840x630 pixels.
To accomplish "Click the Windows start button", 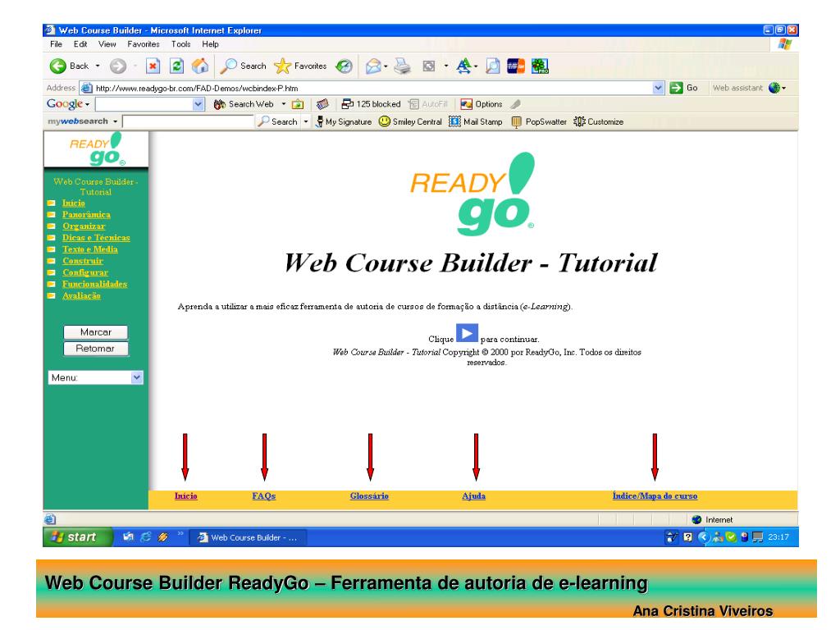I will click(x=78, y=536).
